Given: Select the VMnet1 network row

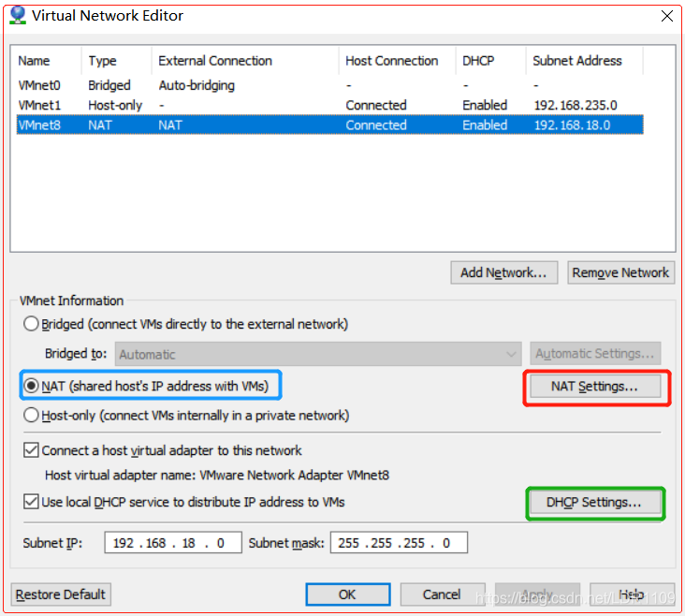Looking at the screenshot, I should click(329, 106).
